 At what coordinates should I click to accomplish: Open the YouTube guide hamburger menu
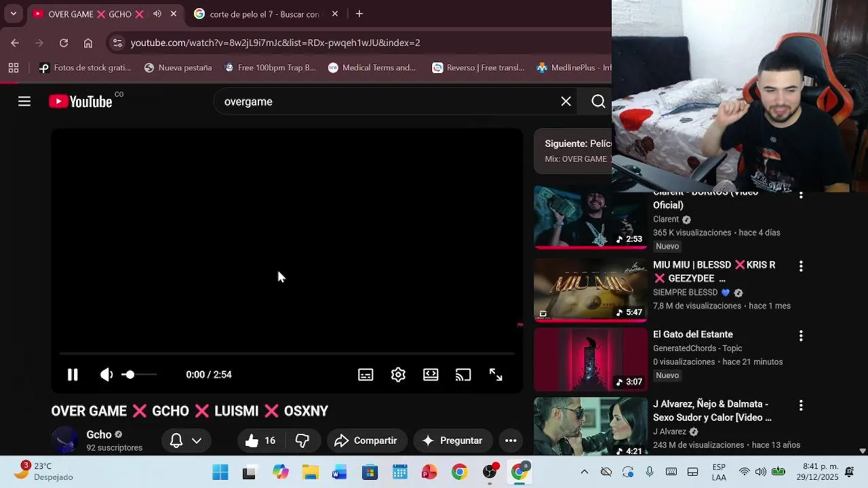(24, 102)
